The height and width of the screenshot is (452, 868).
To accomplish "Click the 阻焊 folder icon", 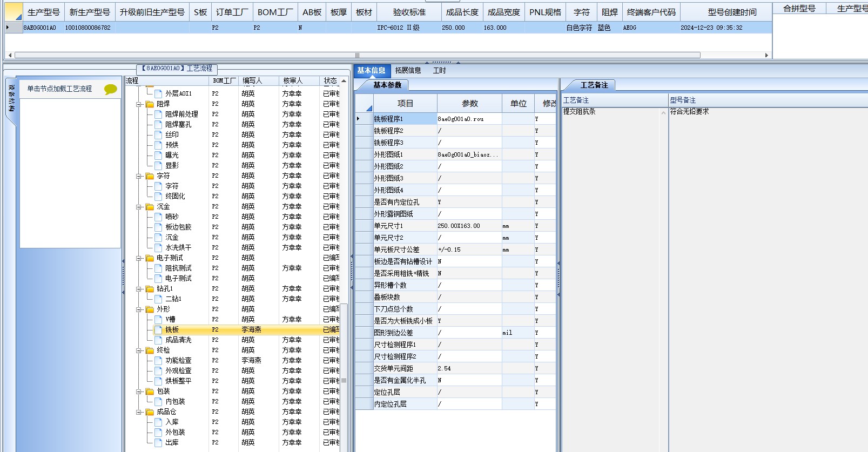I will coord(150,104).
